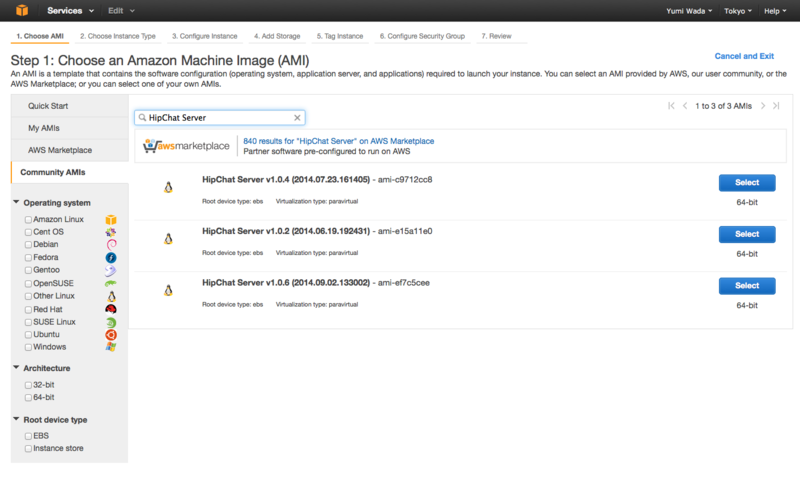Click the Amazon Linux orange cube icon
The image size is (800, 481).
(111, 220)
